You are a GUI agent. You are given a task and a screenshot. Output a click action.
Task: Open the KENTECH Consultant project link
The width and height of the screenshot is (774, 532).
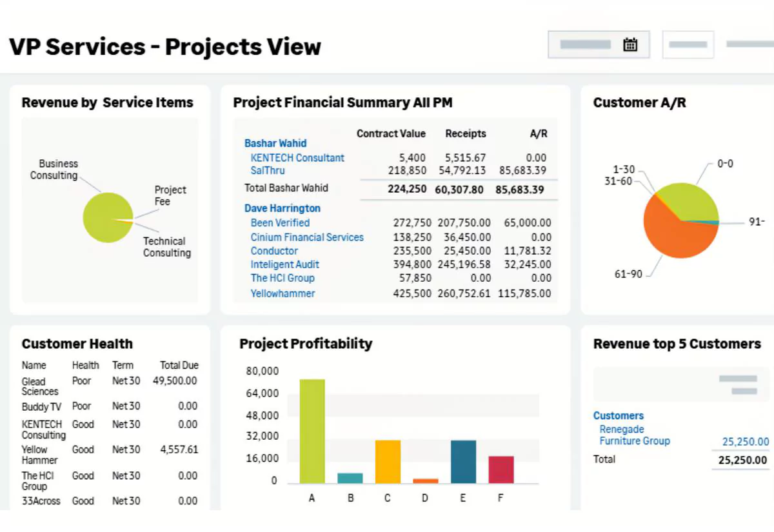297,157
